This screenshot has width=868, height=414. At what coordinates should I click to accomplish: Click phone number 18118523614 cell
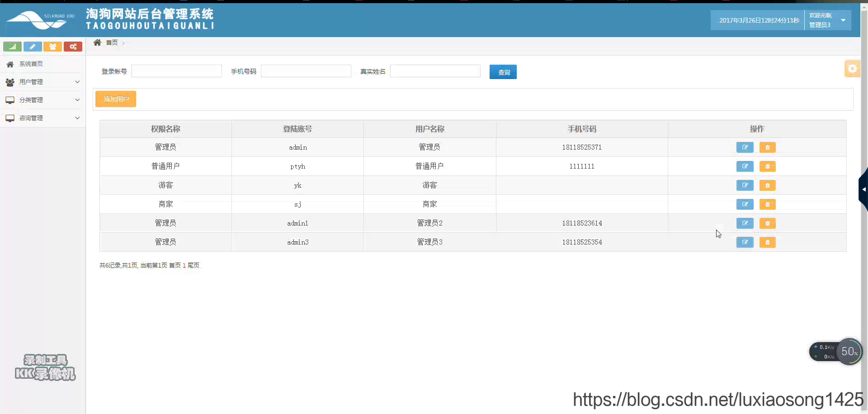click(582, 223)
